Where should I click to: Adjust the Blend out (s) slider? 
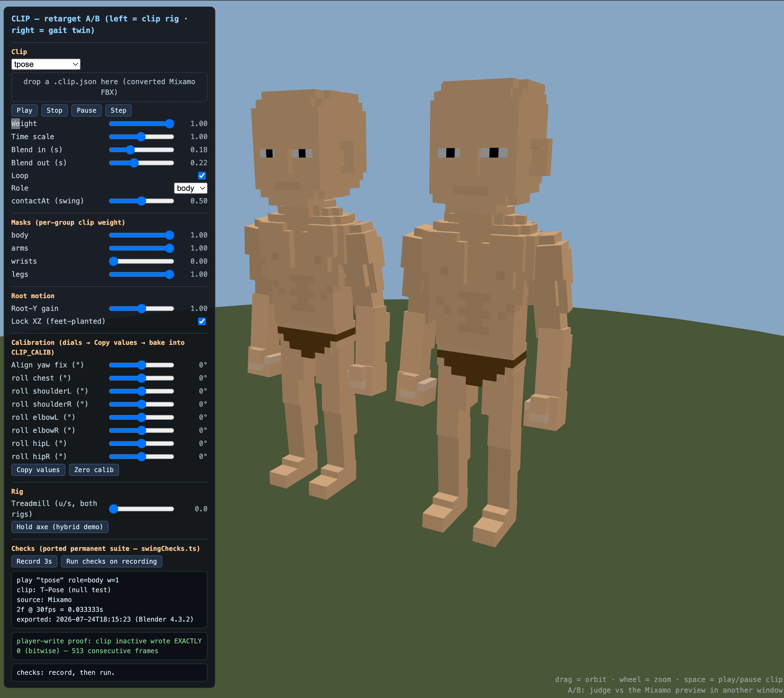[142, 163]
